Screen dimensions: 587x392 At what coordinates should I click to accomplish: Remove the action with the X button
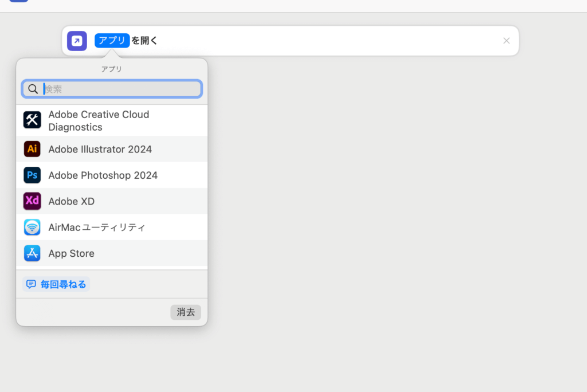506,41
